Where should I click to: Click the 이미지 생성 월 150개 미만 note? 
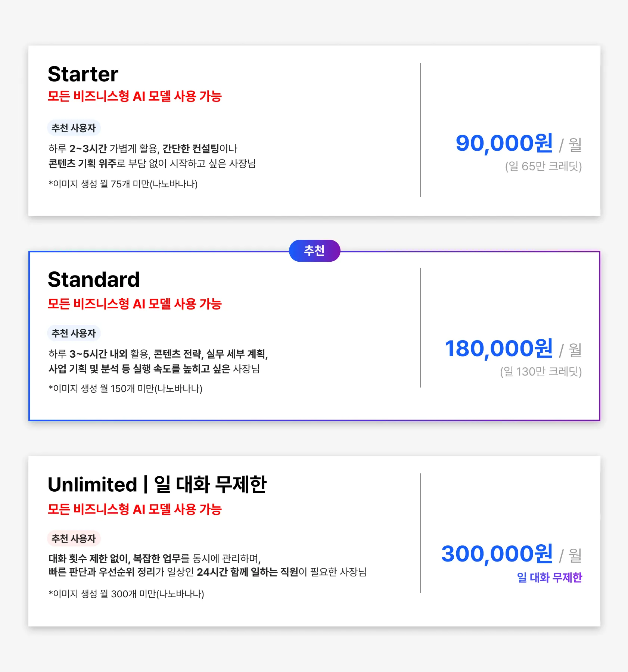pyautogui.click(x=125, y=389)
